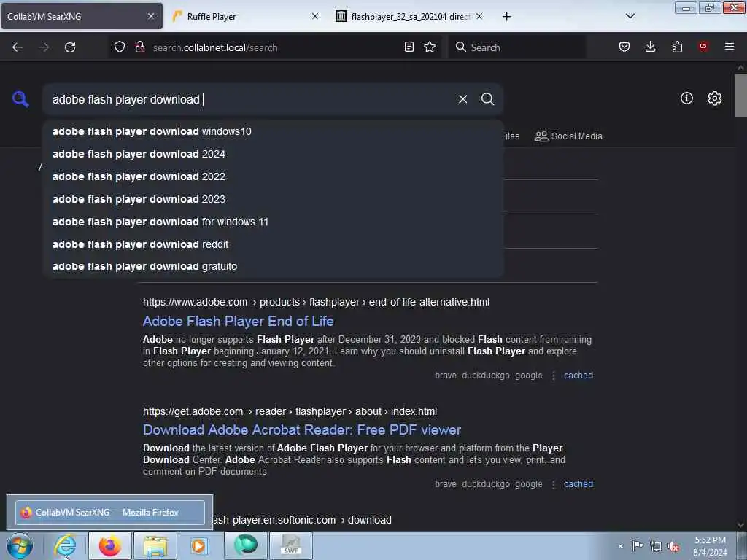This screenshot has width=747, height=560.
Task: Expand the list all tabs chevron
Action: (x=630, y=16)
